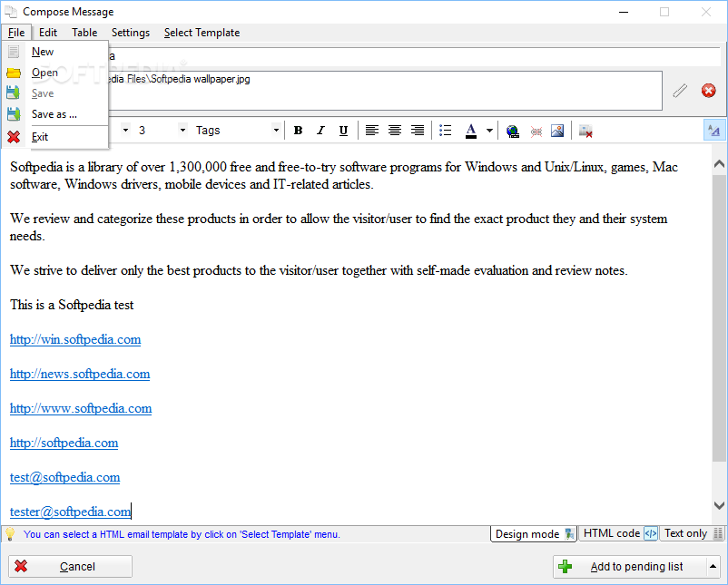
Task: Follow the http://softpedia.com link
Action: coord(64,443)
